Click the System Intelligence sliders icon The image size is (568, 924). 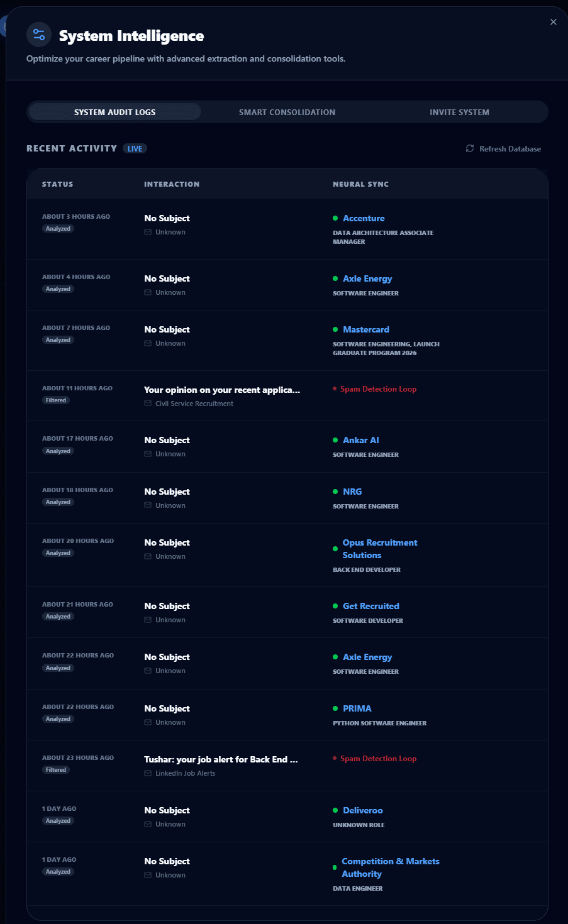click(38, 35)
